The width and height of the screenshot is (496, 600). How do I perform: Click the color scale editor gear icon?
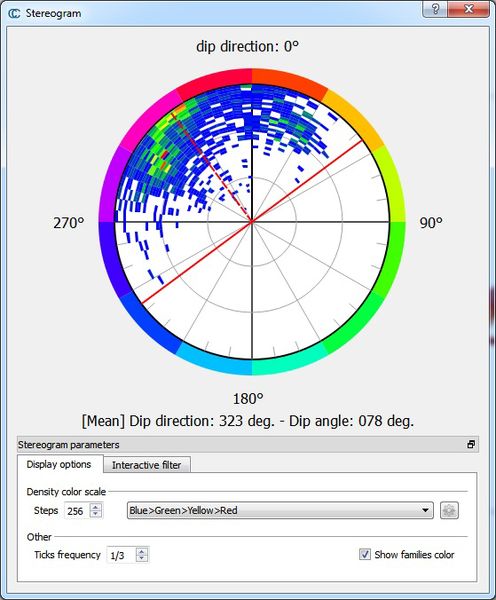pos(449,510)
